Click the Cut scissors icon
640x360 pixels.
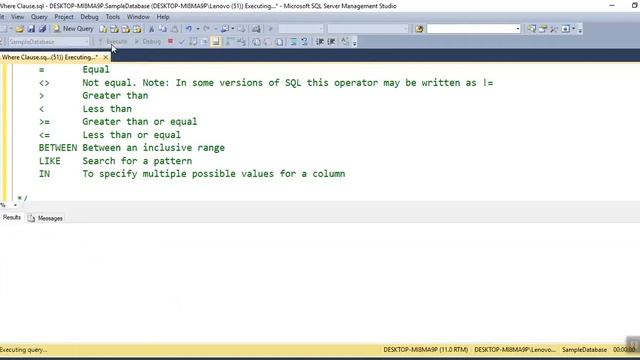tap(151, 29)
